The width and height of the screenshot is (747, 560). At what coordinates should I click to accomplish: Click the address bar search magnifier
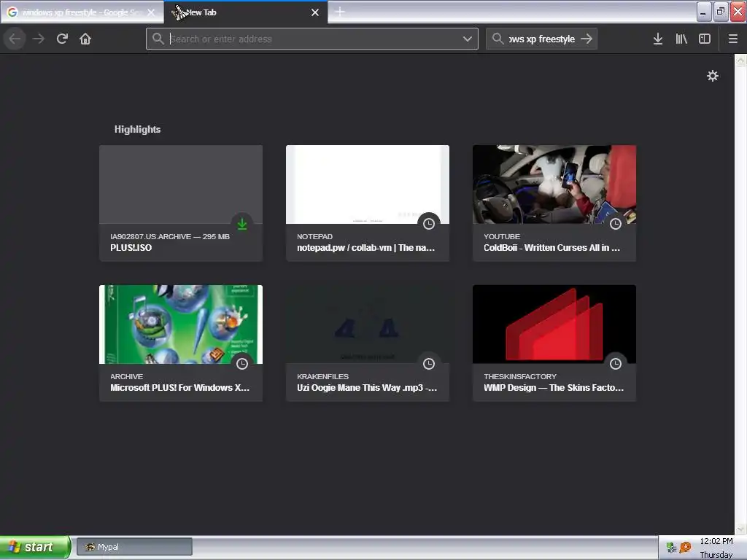(x=158, y=39)
